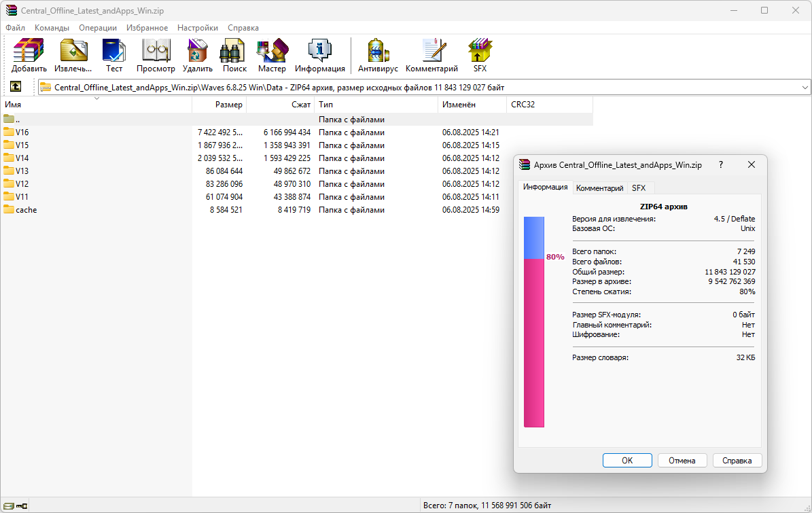
Task: Click the Справка button in dialog
Action: (737, 460)
